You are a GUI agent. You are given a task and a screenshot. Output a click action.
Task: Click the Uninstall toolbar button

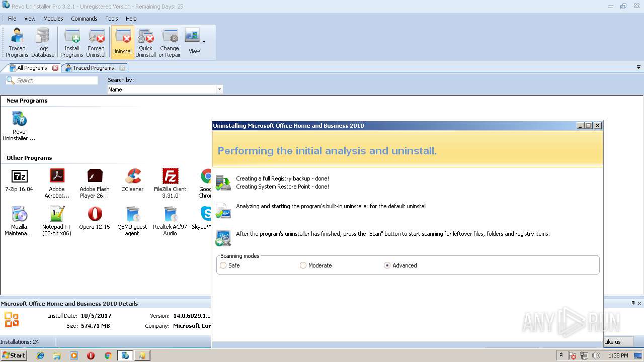click(122, 43)
